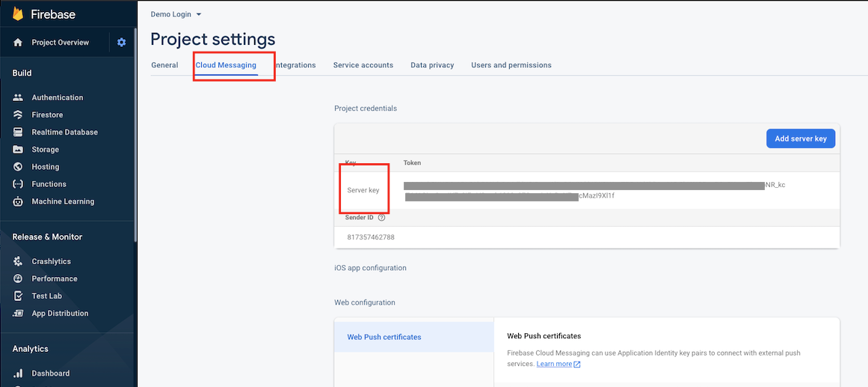The width and height of the screenshot is (868, 387).
Task: Open the Learn more link
Action: (554, 364)
